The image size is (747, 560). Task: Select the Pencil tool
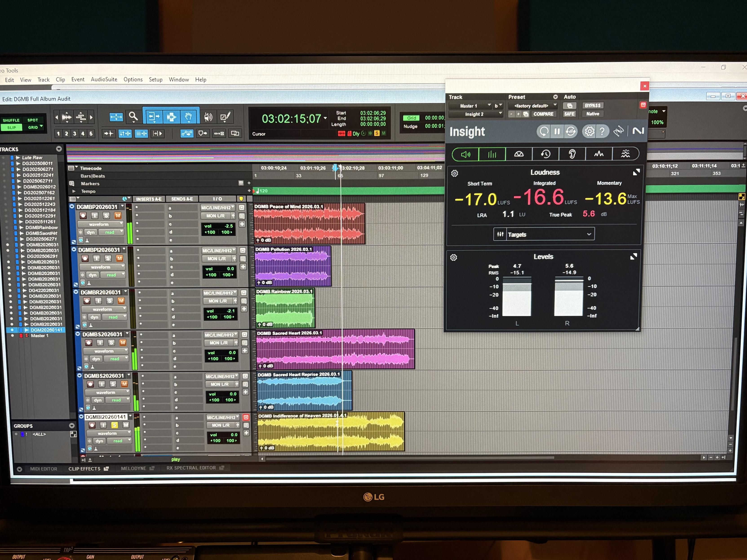coord(225,117)
